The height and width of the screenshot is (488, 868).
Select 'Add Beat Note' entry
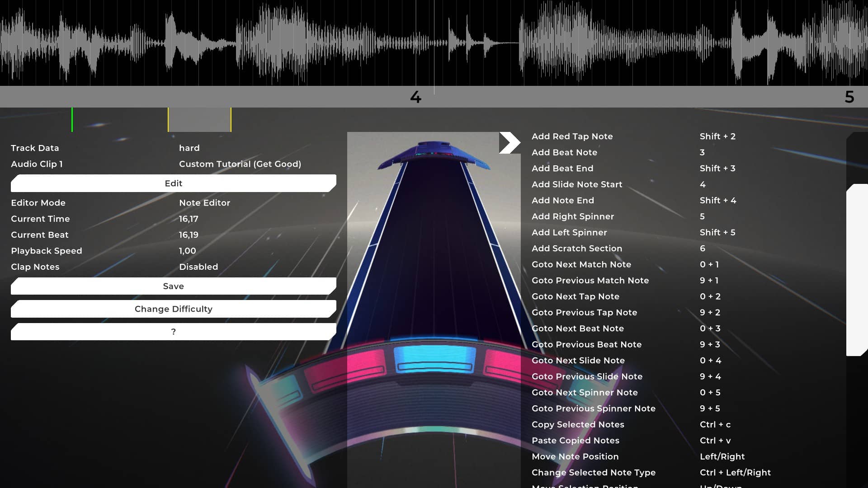[x=564, y=152]
